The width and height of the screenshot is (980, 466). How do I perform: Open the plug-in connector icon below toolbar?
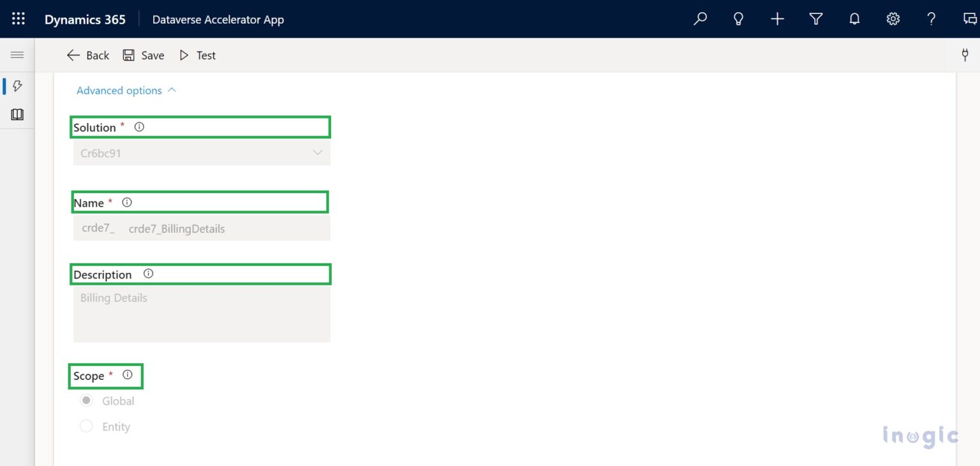(x=964, y=55)
